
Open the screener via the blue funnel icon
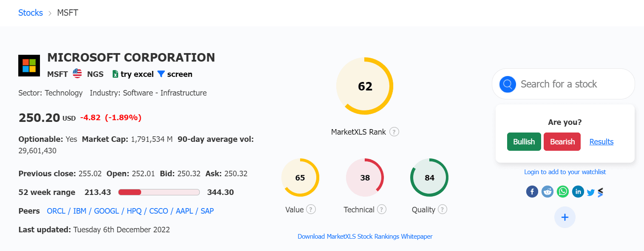click(x=161, y=74)
